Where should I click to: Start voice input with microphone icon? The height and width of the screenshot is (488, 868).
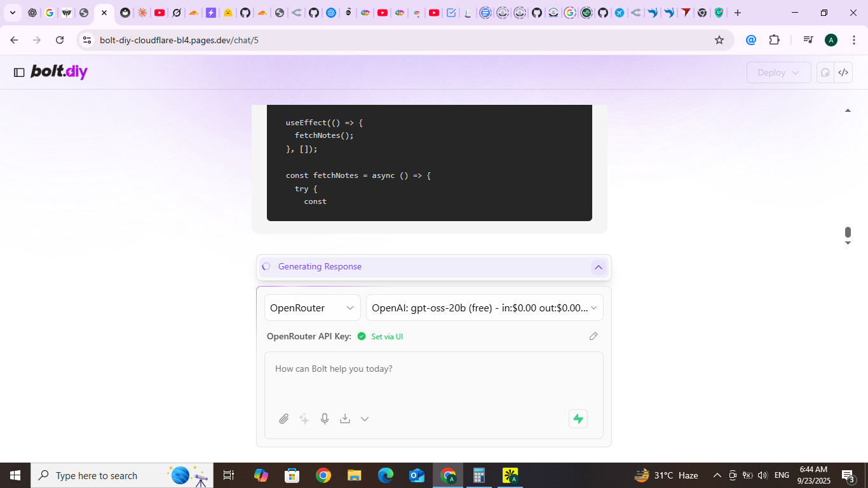tap(325, 419)
